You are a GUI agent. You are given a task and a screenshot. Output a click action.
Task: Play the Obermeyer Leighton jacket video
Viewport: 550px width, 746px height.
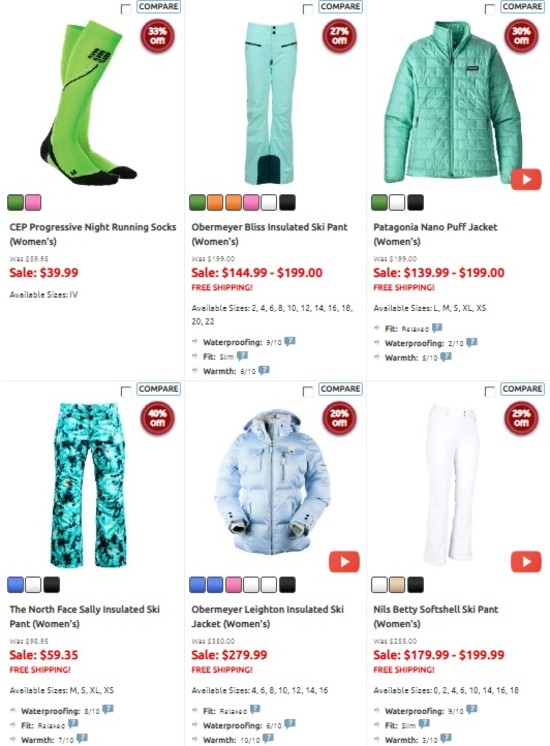click(344, 562)
